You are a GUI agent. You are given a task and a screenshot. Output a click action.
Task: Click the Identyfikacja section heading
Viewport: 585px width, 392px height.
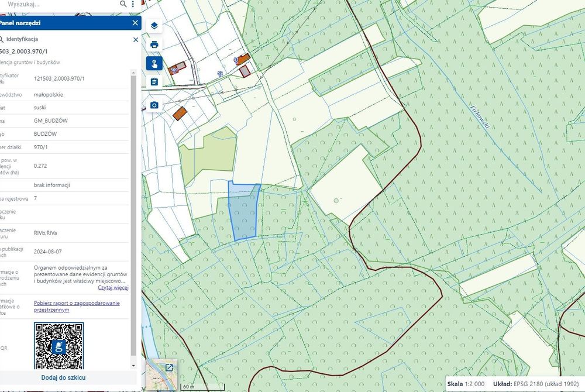22,39
